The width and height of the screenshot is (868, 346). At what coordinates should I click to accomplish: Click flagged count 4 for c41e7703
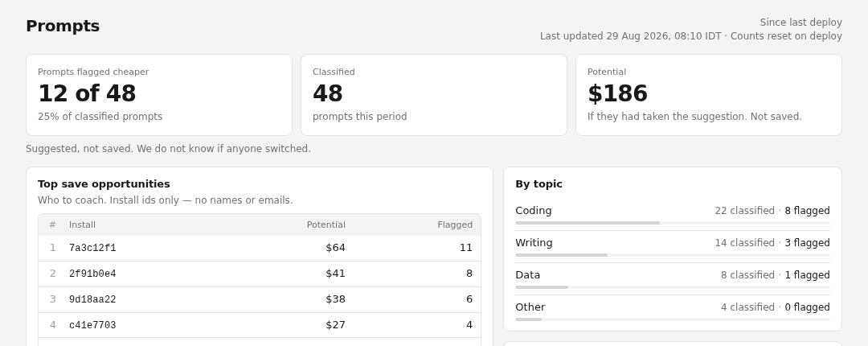(469, 325)
